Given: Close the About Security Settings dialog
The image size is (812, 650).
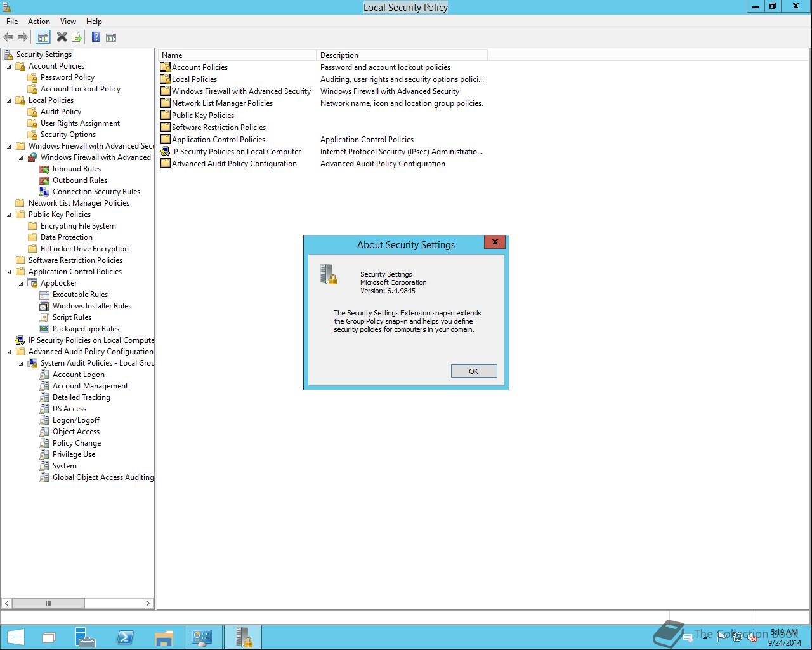Looking at the screenshot, I should coord(495,242).
